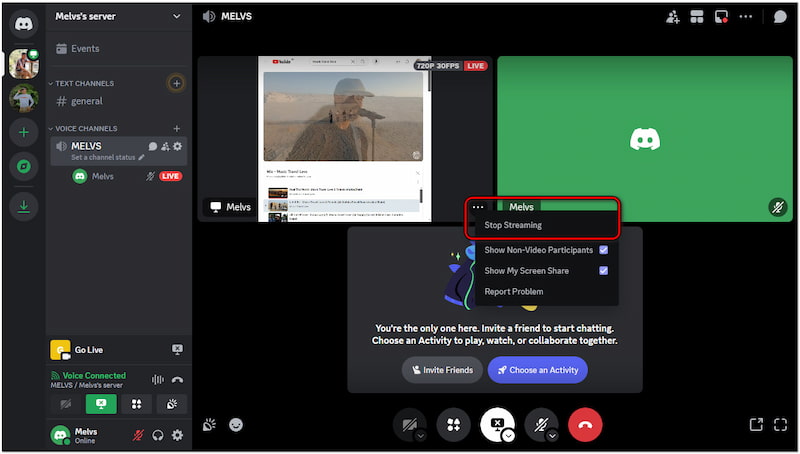Open Explore Discoverable Servers compass icon
This screenshot has width=800, height=454.
pyautogui.click(x=23, y=167)
